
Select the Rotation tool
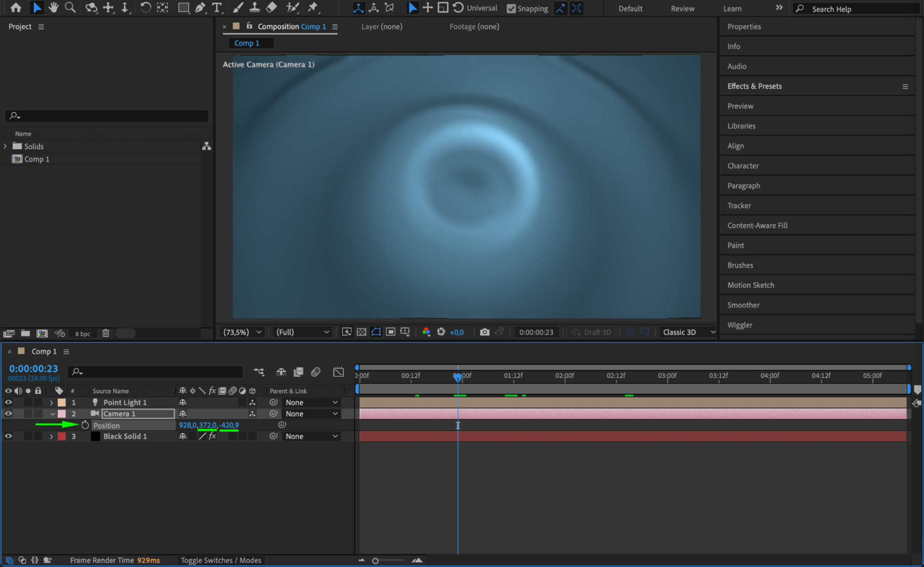click(145, 7)
